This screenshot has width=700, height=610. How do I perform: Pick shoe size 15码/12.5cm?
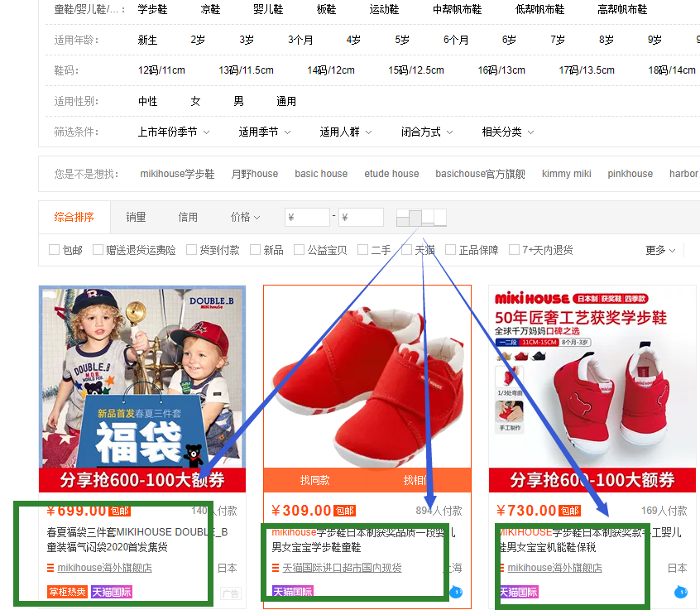416,70
